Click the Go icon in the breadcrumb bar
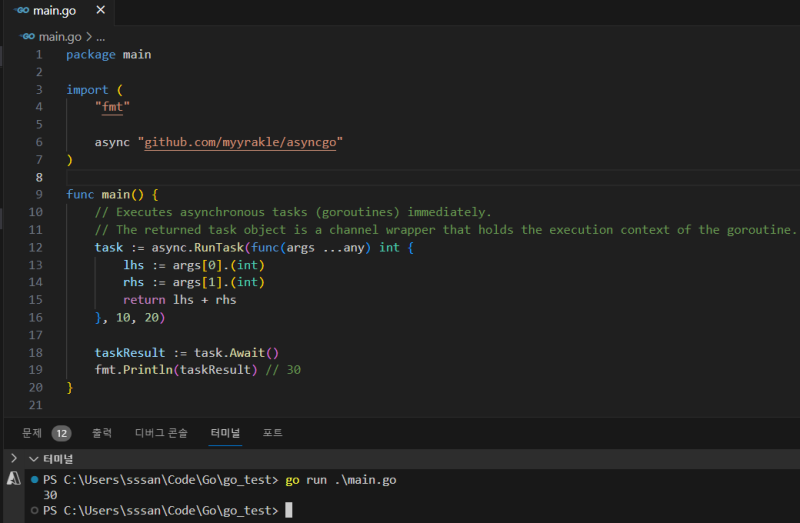The image size is (800, 523). [x=28, y=36]
